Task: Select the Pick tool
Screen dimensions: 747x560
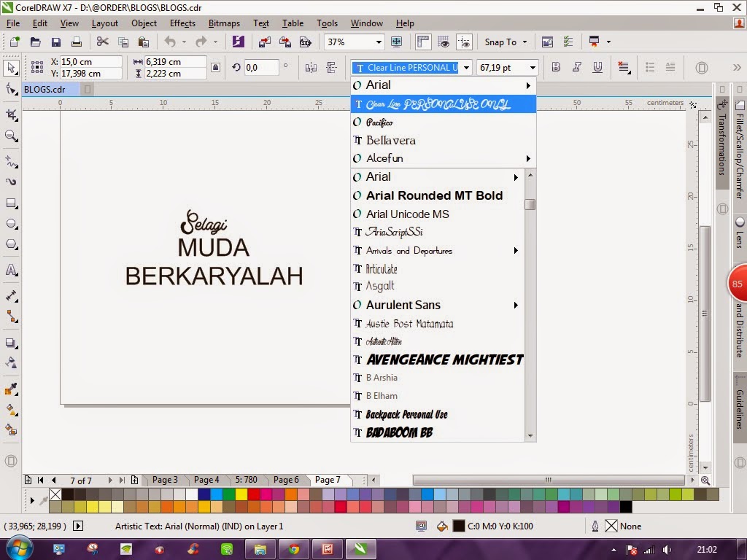Action: click(10, 68)
